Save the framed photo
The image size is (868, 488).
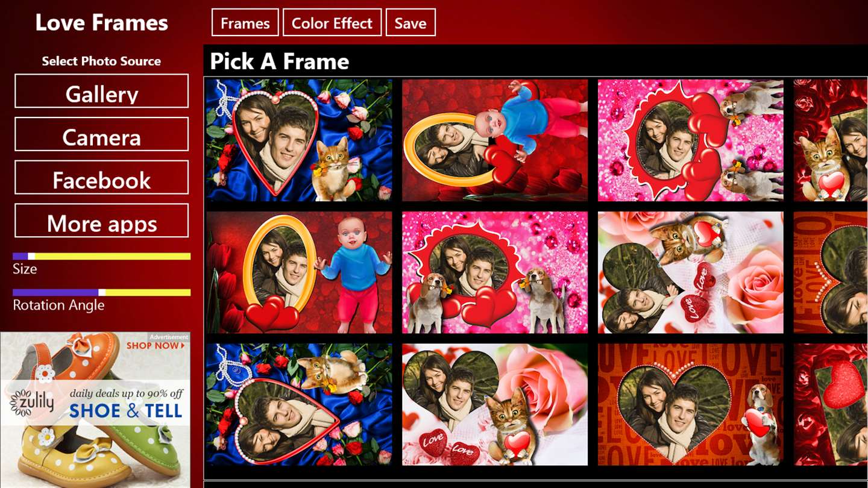(x=410, y=22)
